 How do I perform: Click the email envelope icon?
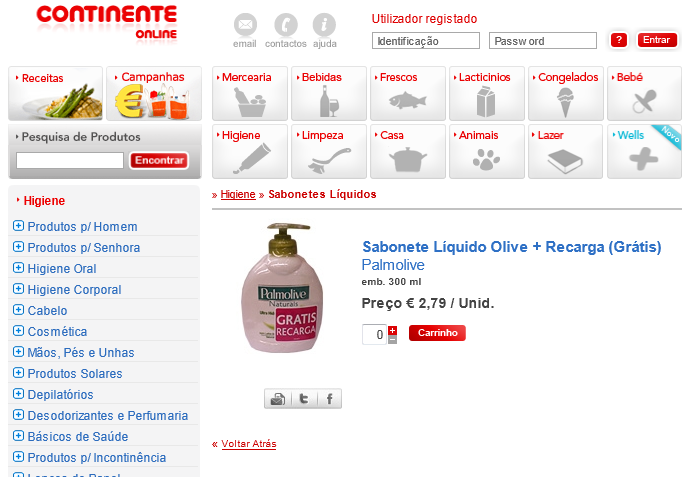click(245, 25)
